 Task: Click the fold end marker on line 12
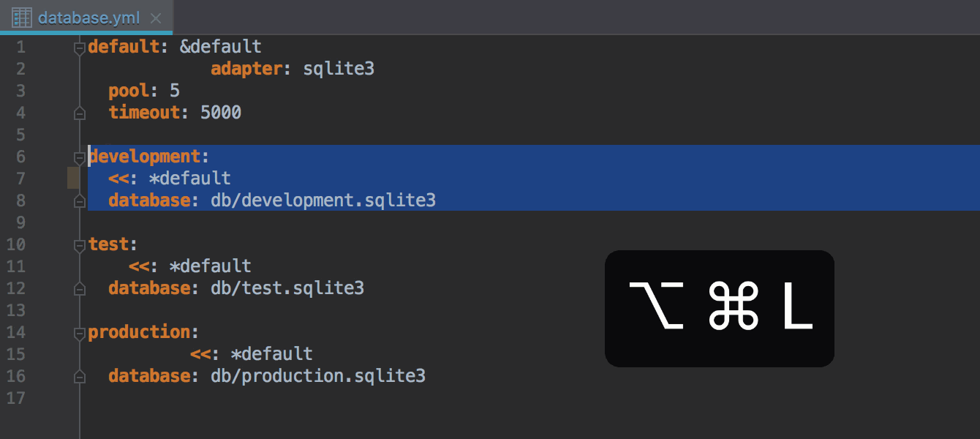tap(79, 288)
